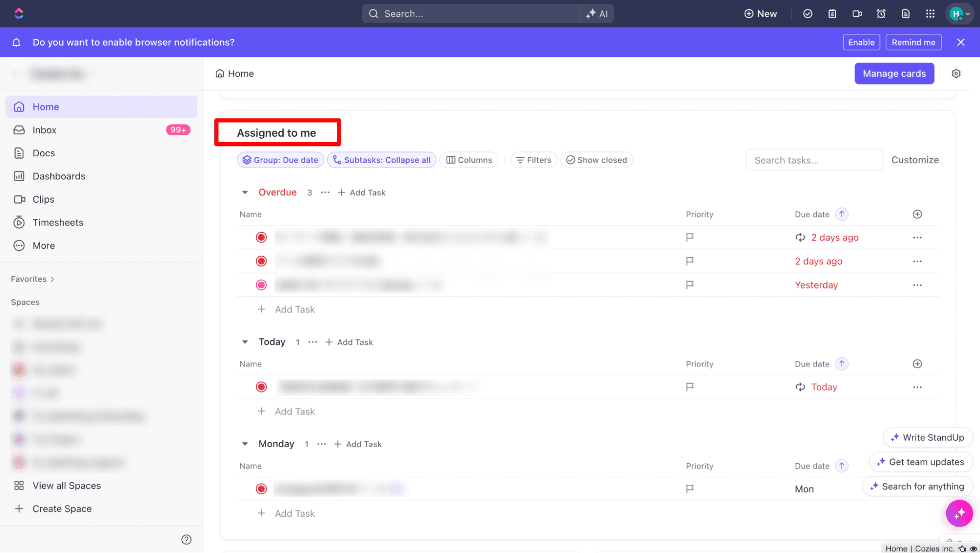Open Home settings gear icon

point(956,73)
